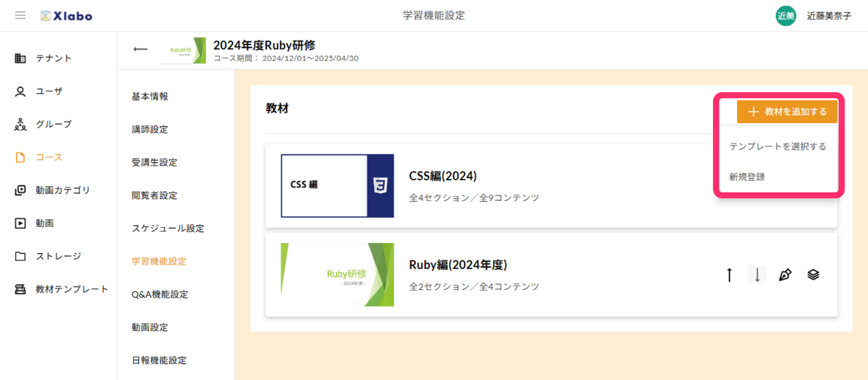The image size is (868, 380).
Task: Go to ユーザ in the sidebar
Action: (49, 91)
